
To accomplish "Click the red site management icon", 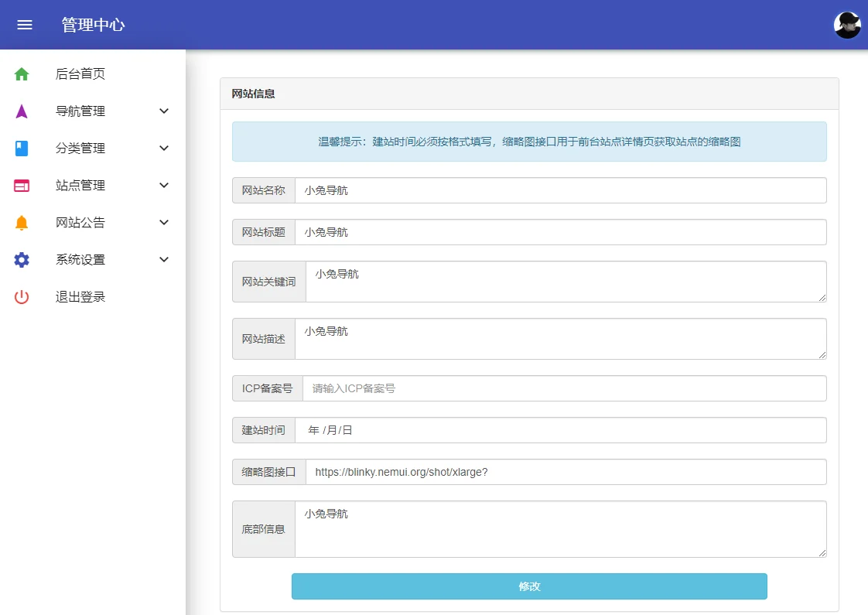I will click(x=22, y=186).
